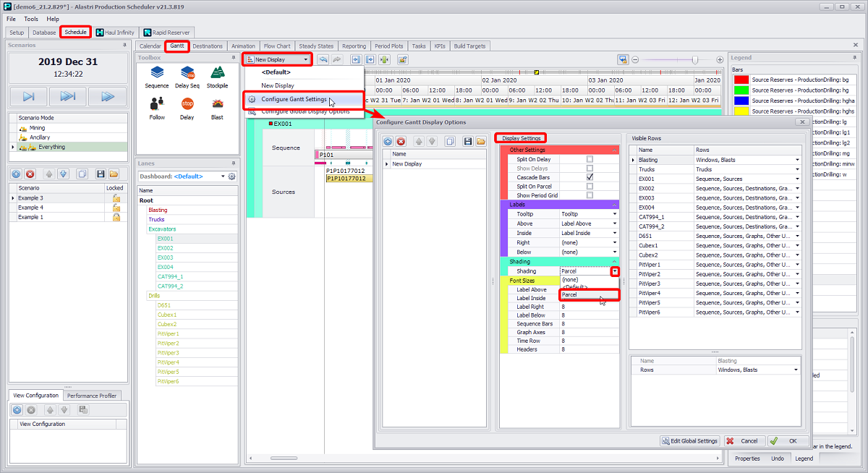Click the Dashboard settings gear icon
Image resolution: width=868 pixels, height=473 pixels.
click(x=232, y=176)
